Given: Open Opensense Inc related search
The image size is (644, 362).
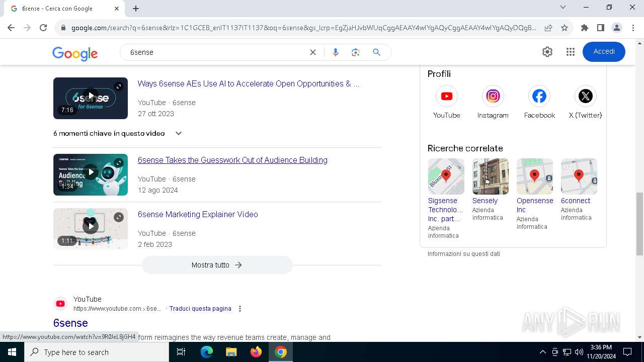Looking at the screenshot, I should (534, 194).
